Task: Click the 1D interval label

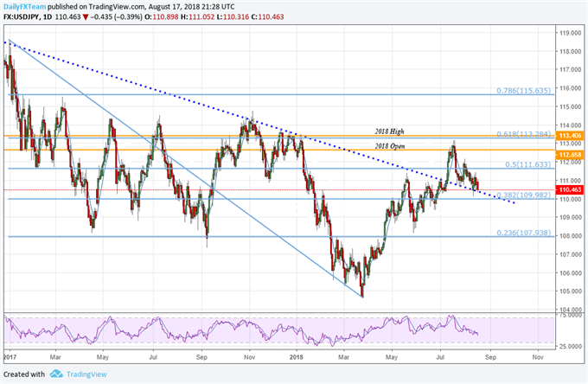Action: (x=48, y=17)
